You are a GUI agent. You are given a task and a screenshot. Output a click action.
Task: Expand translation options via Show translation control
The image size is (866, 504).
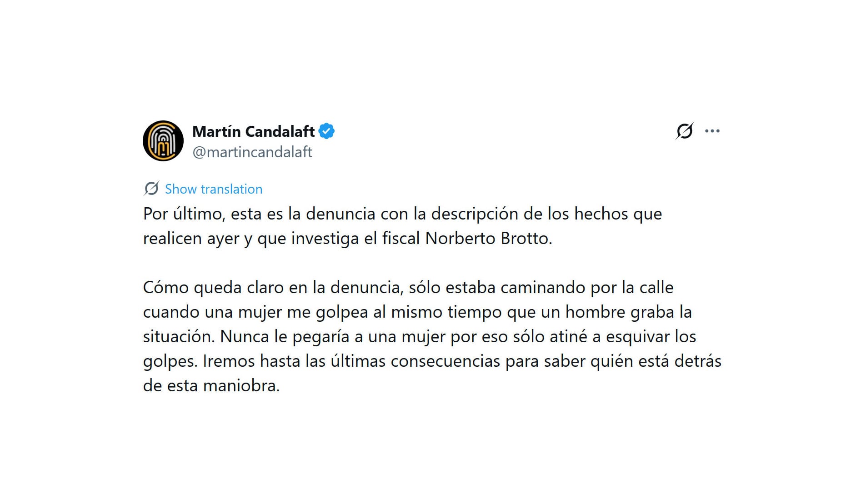coord(214,189)
